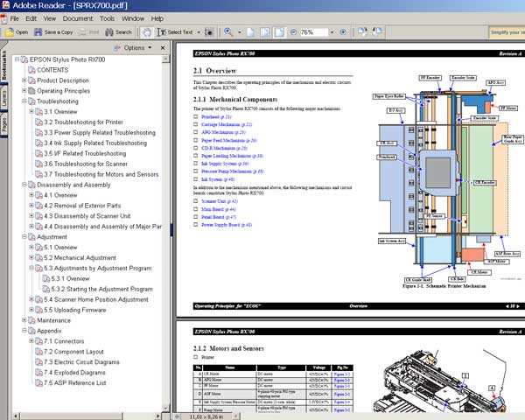Click the Open file toolbar icon
Image resolution: width=525 pixels, height=420 pixels.
point(10,32)
